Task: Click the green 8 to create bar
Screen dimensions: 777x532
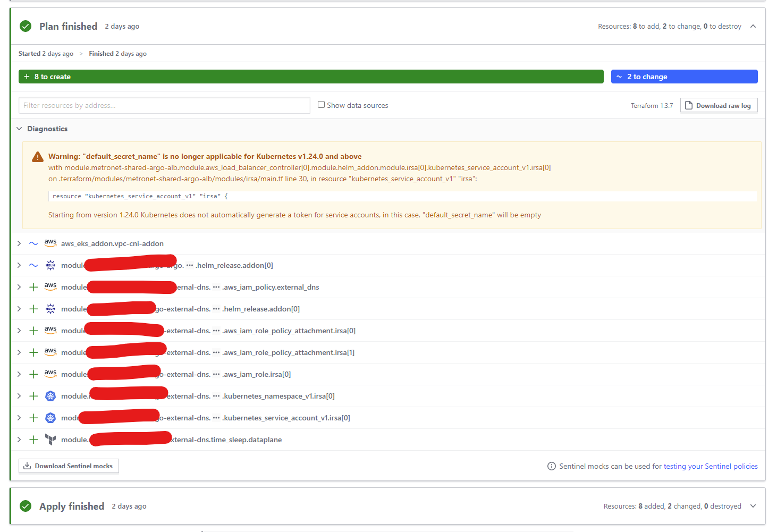Action: click(x=311, y=76)
